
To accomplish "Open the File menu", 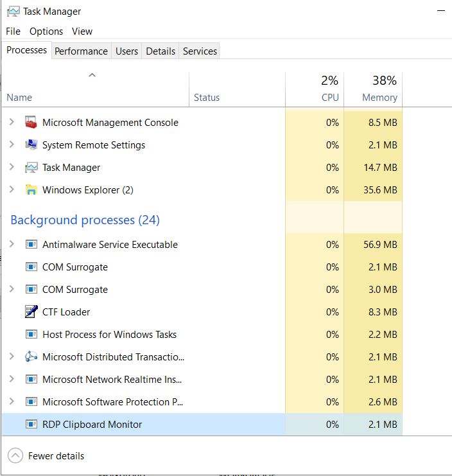I will [x=13, y=31].
